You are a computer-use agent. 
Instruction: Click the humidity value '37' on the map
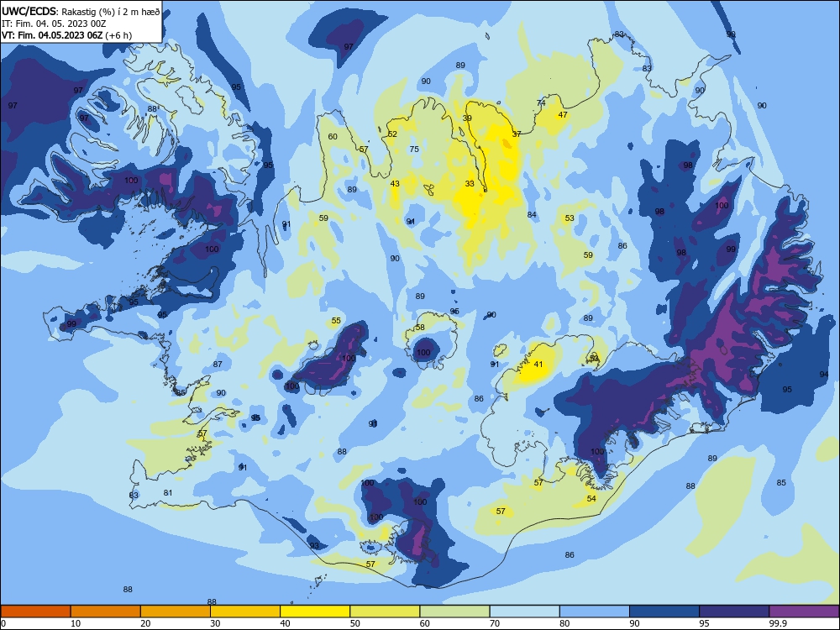pos(517,134)
